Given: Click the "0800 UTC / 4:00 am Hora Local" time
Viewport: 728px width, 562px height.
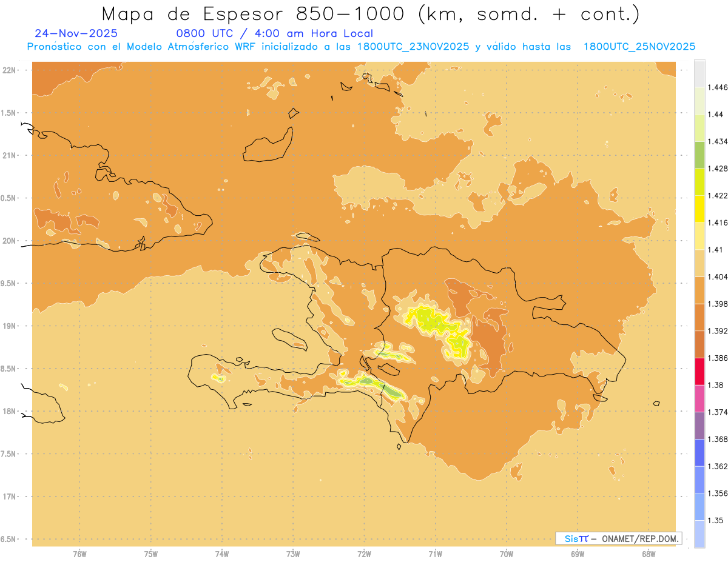Looking at the screenshot, I should tap(274, 33).
